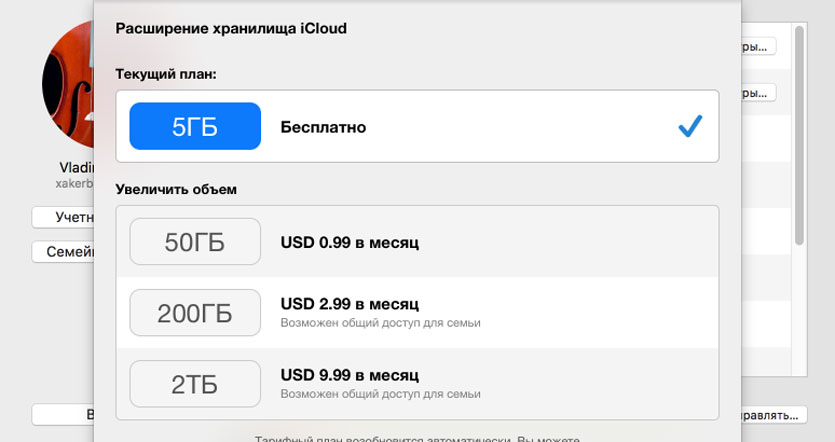Click family sharing note under the 200ГБ plan
This screenshot has width=835, height=442.
click(x=380, y=323)
